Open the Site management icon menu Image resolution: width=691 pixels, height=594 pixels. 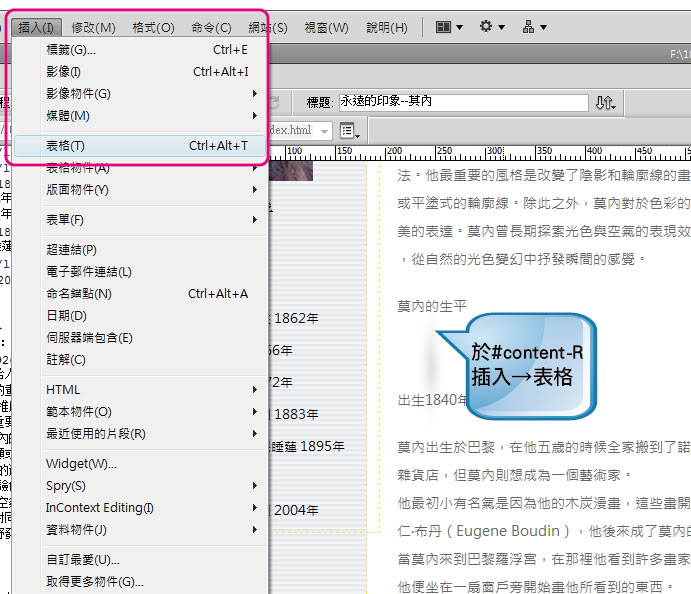click(x=533, y=27)
